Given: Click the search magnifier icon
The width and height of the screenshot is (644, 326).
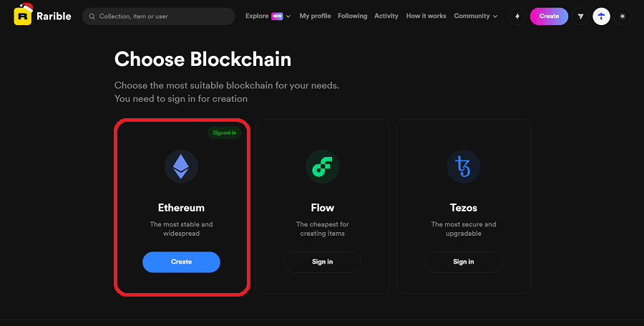Looking at the screenshot, I should click(x=92, y=16).
